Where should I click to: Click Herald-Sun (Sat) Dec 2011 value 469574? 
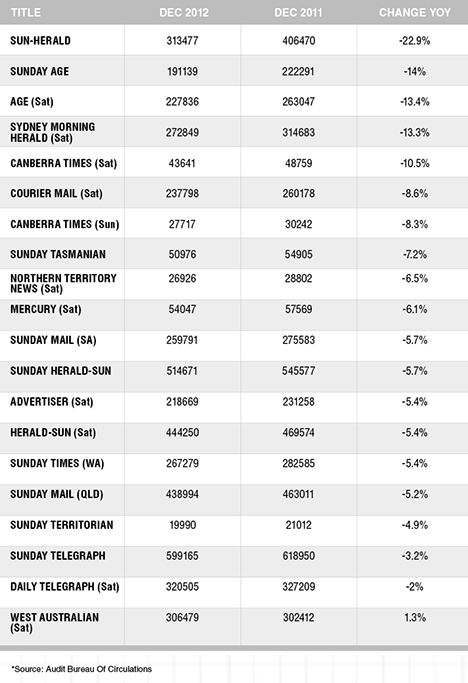298,433
